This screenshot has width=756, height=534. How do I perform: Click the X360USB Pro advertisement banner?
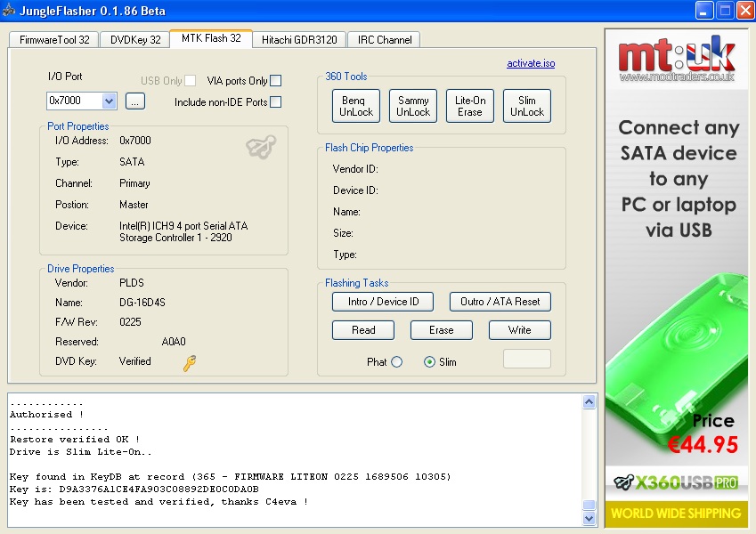677,279
